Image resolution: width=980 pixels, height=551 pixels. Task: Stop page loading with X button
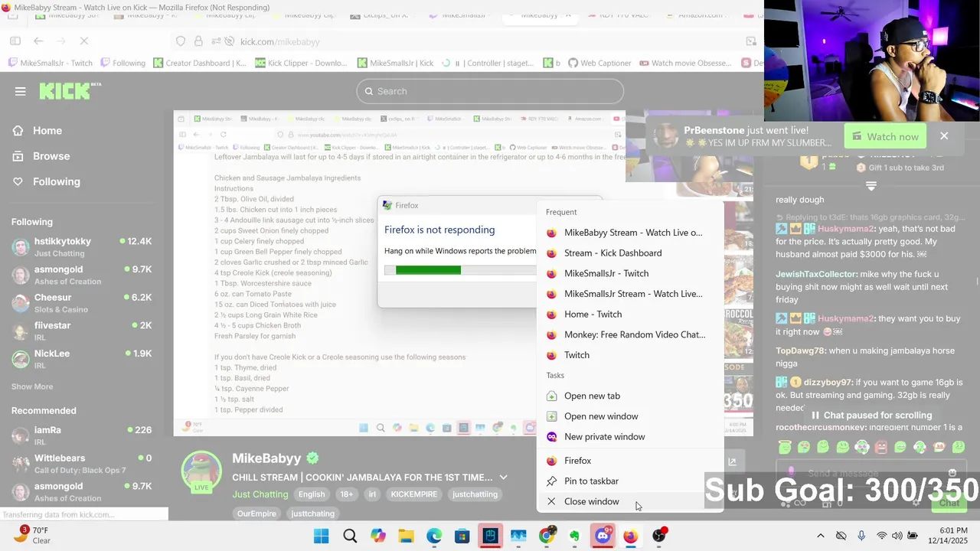[84, 41]
